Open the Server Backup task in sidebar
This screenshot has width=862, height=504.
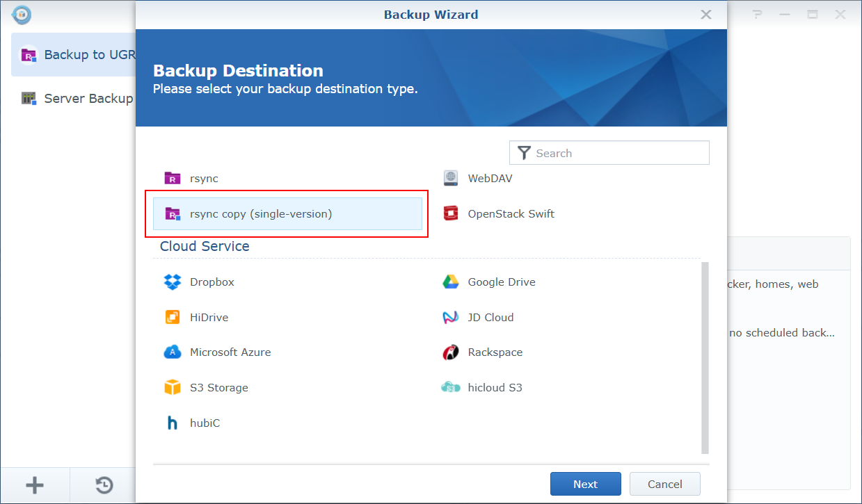(74, 98)
